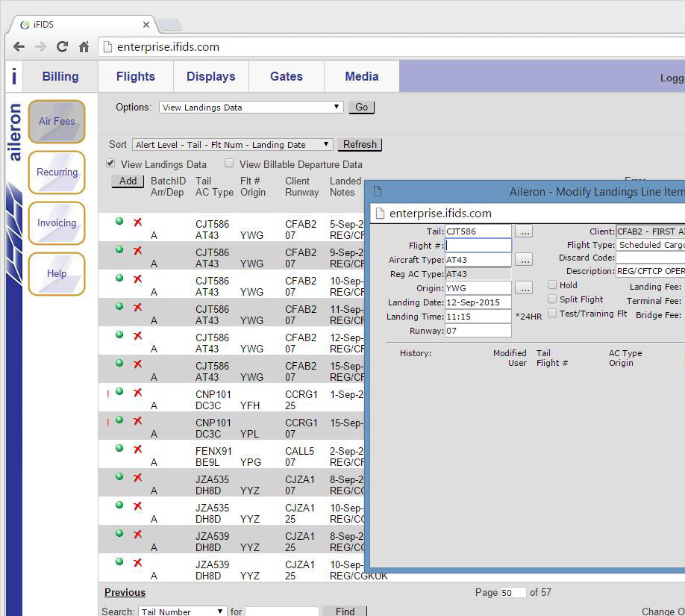The height and width of the screenshot is (616, 685).
Task: Click the Landing Time input field
Action: pos(478,317)
